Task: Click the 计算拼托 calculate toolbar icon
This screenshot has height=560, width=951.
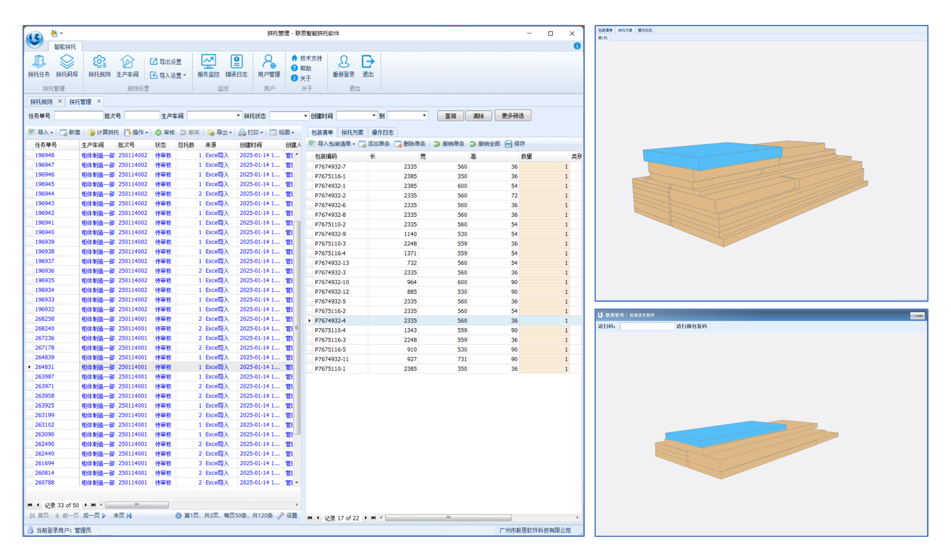Action: tap(91, 132)
